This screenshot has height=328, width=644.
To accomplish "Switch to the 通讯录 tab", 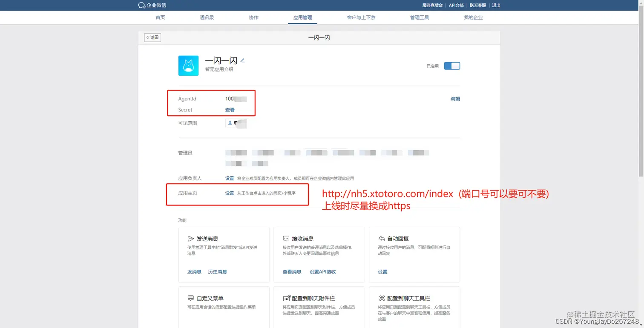I will point(207,17).
